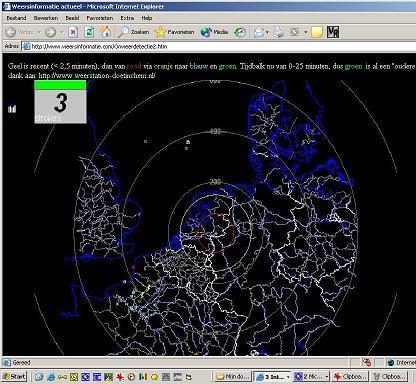Click the yellow note icon in toolbar
The width and height of the screenshot is (416, 384).
(317, 32)
